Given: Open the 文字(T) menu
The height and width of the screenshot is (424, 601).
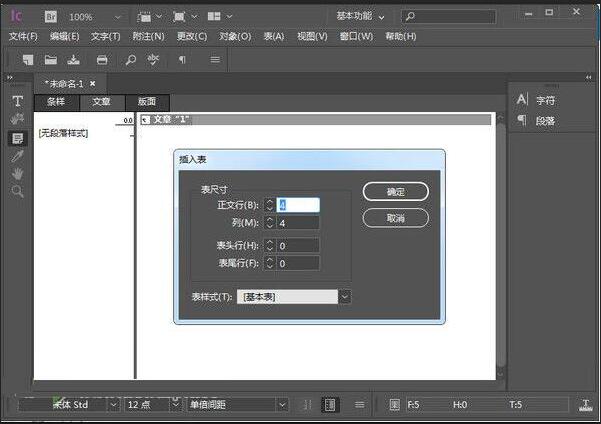Looking at the screenshot, I should 105,37.
